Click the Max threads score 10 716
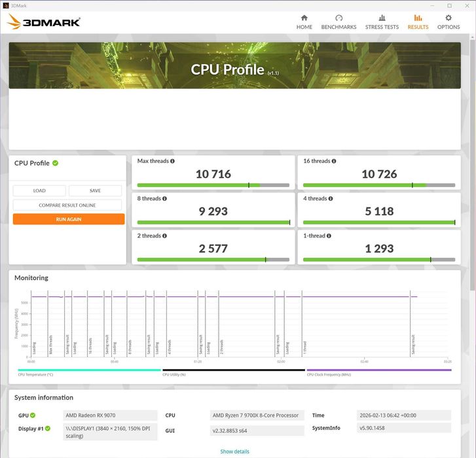 pos(213,174)
